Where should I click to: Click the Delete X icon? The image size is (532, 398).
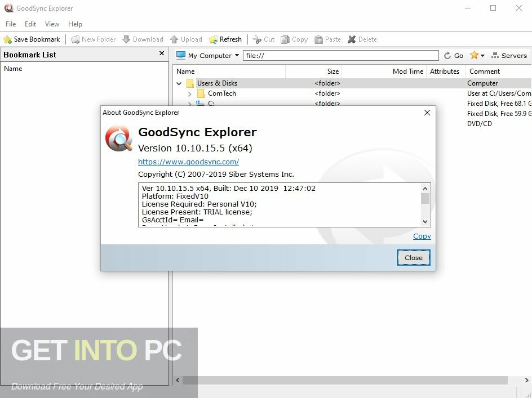coord(352,39)
